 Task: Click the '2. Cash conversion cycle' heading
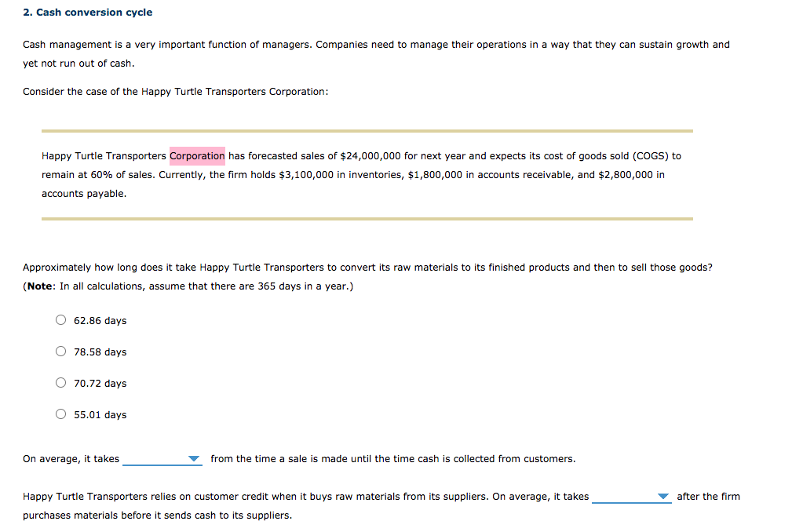point(88,12)
